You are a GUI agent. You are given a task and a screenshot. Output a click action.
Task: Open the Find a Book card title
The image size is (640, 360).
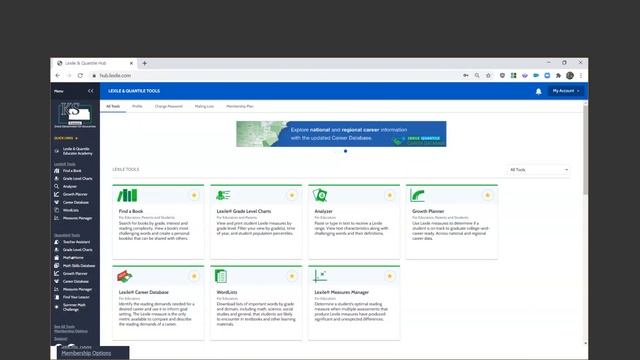coord(131,211)
